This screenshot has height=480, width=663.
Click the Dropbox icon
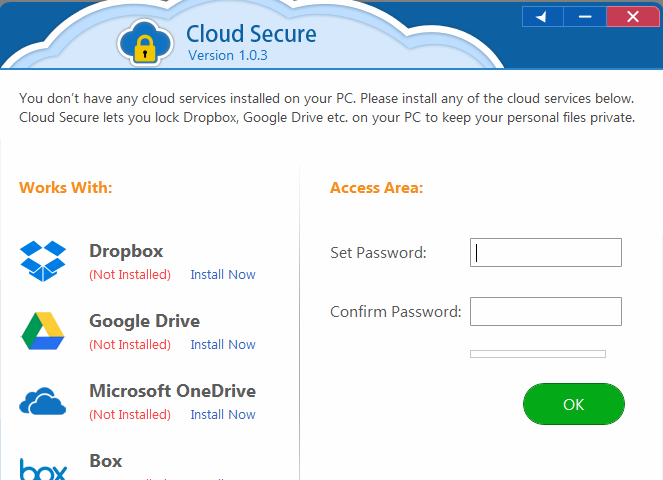[x=43, y=261]
